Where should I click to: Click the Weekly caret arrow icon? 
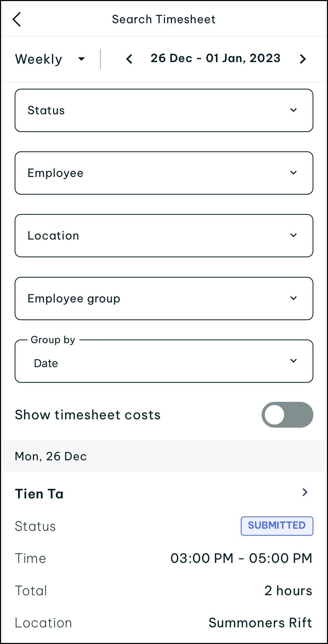pyautogui.click(x=81, y=59)
